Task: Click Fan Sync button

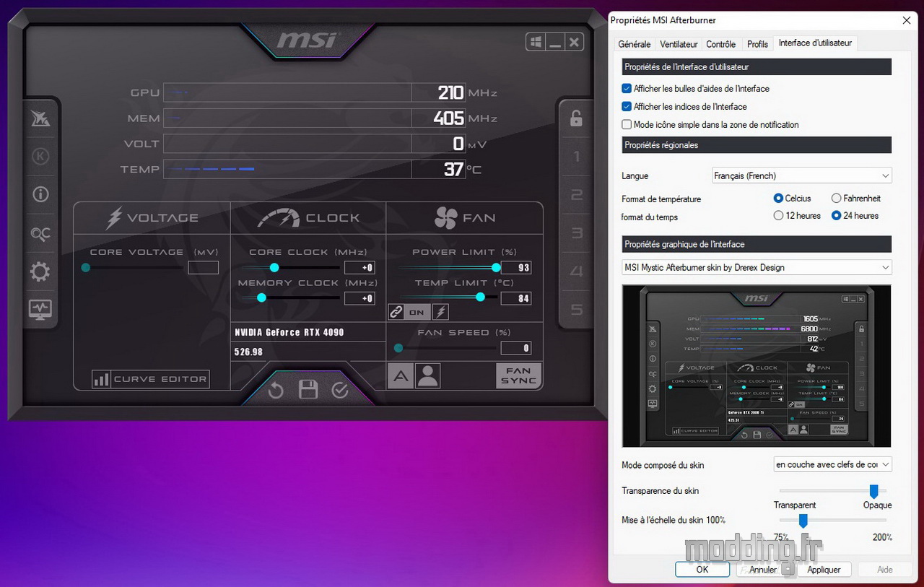Action: click(x=518, y=375)
